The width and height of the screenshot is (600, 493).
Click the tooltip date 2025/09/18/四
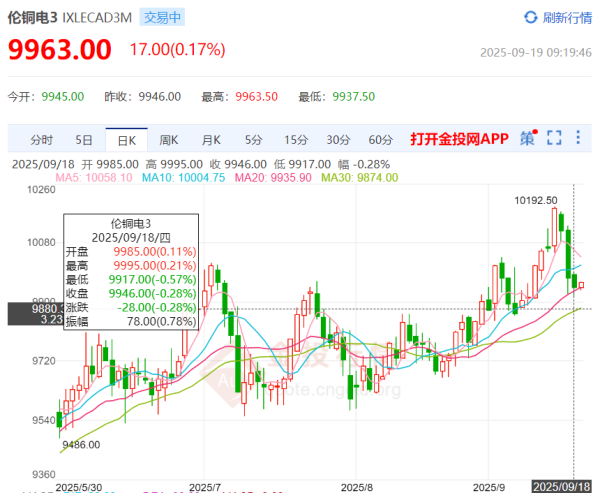coord(131,238)
